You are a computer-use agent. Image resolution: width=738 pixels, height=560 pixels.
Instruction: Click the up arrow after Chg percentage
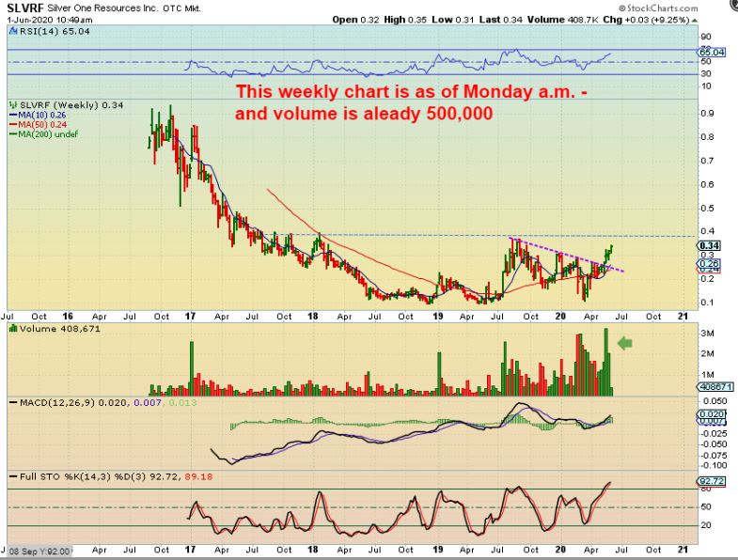pyautogui.click(x=695, y=21)
